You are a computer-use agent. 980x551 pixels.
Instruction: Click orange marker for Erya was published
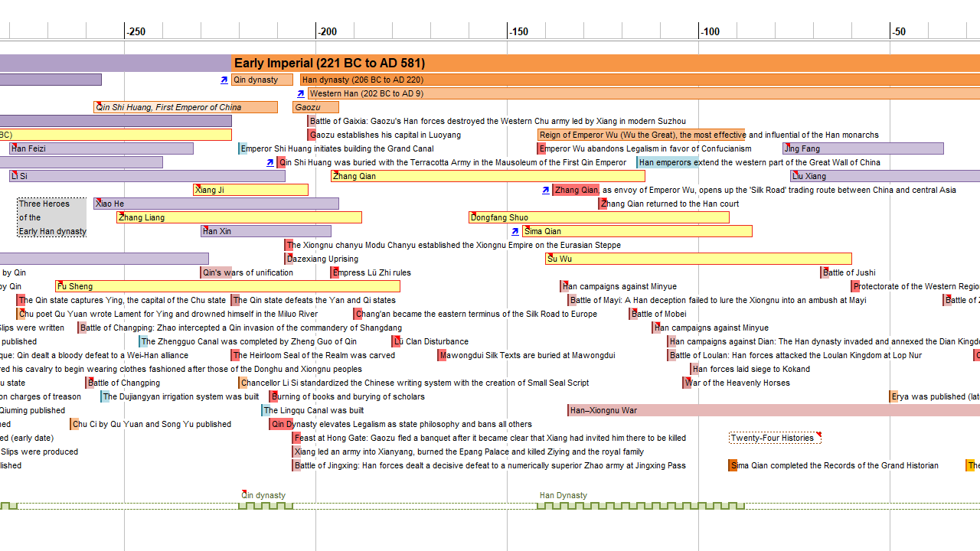[893, 396]
